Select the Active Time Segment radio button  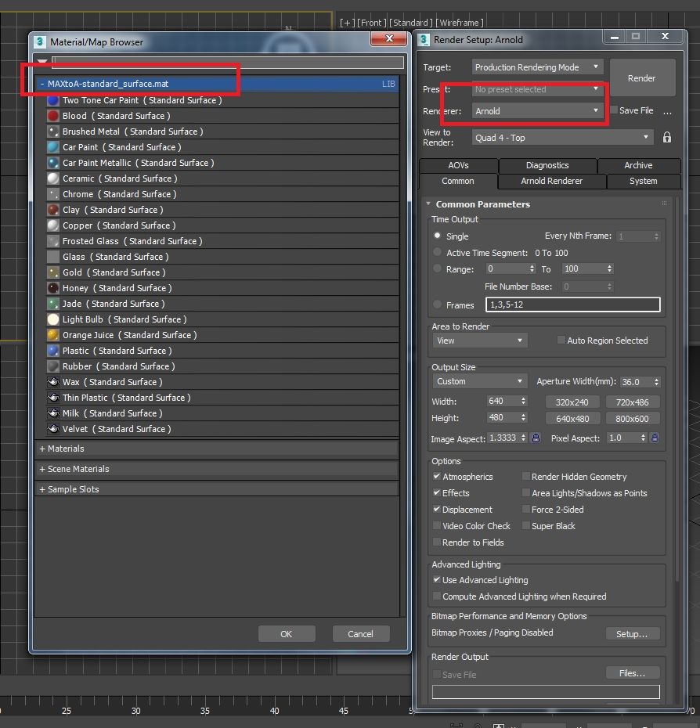(437, 253)
